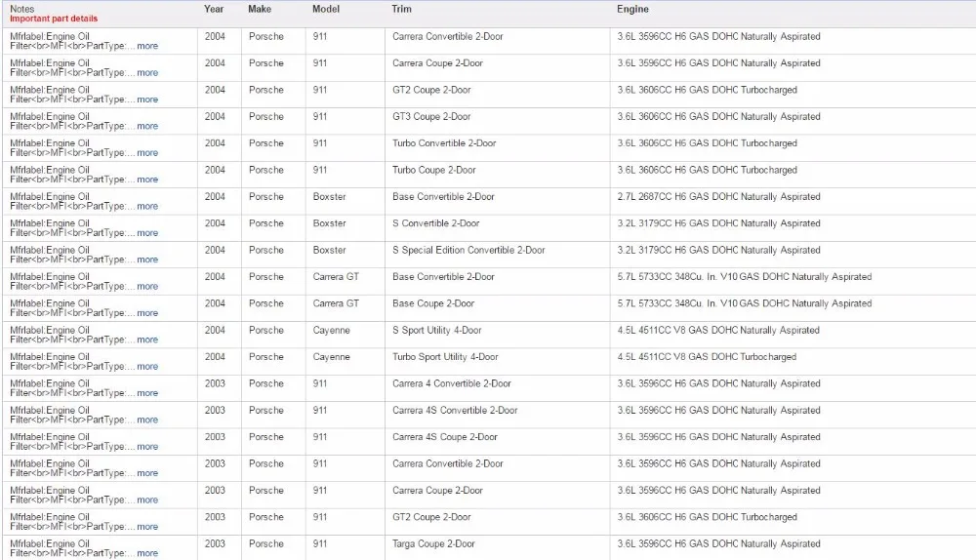The image size is (976, 560).
Task: Open 'more' link in 2003 Targa Coupe row
Action: click(x=147, y=554)
